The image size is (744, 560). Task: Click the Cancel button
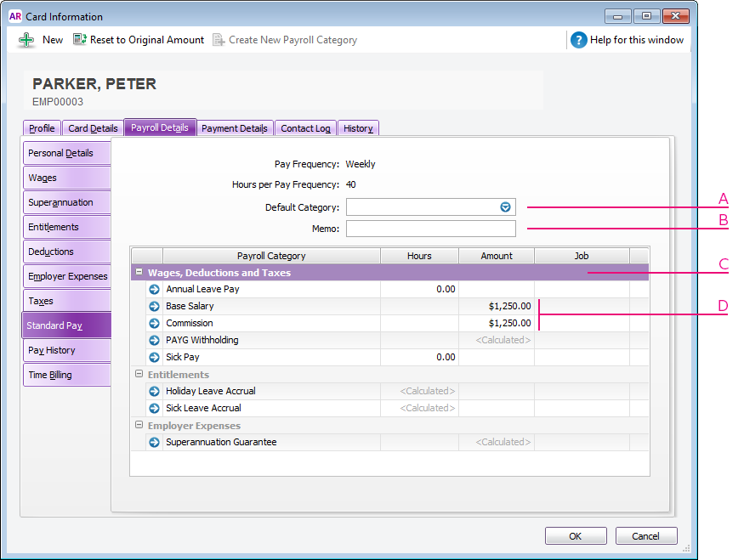click(646, 535)
